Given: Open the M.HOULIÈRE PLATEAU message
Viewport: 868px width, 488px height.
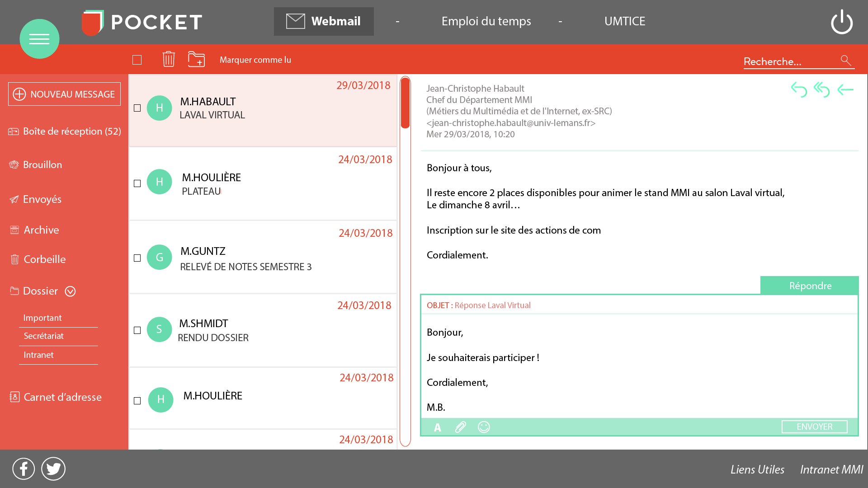Looking at the screenshot, I should 263,183.
